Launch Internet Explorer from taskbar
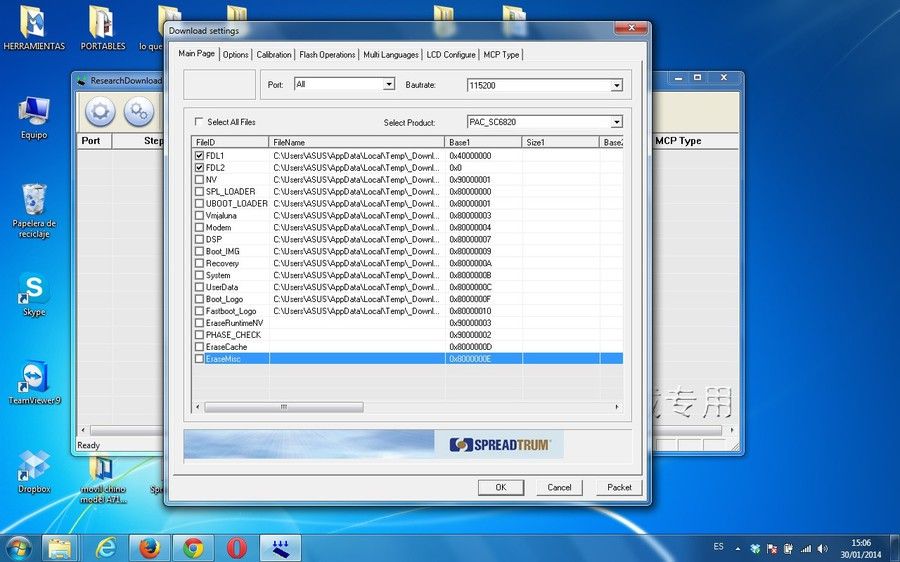The width and height of the screenshot is (900, 562). click(106, 548)
